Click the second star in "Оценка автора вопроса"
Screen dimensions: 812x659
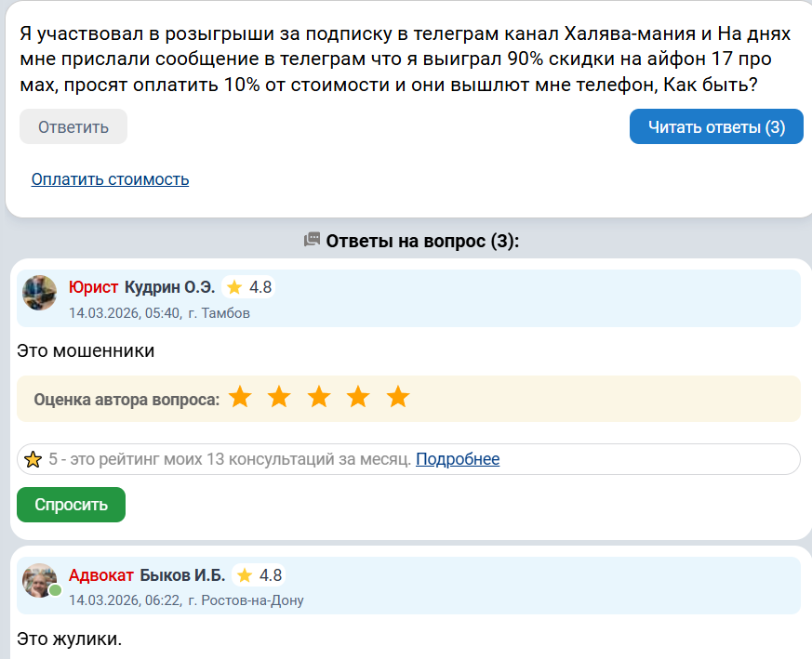pyautogui.click(x=279, y=398)
